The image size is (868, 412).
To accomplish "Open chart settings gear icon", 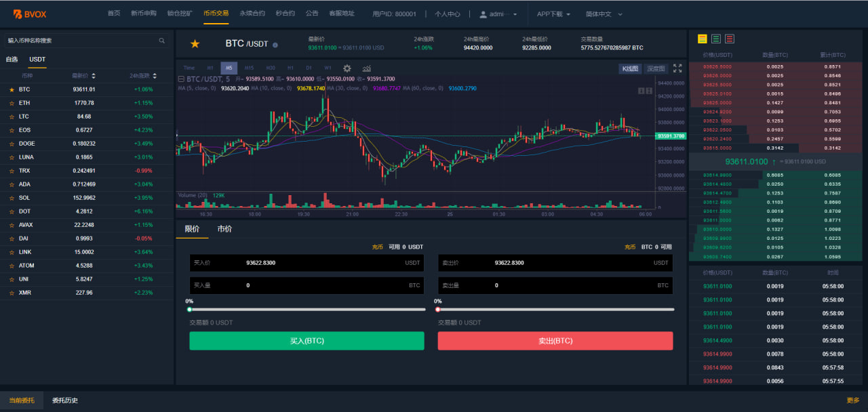I will (347, 68).
